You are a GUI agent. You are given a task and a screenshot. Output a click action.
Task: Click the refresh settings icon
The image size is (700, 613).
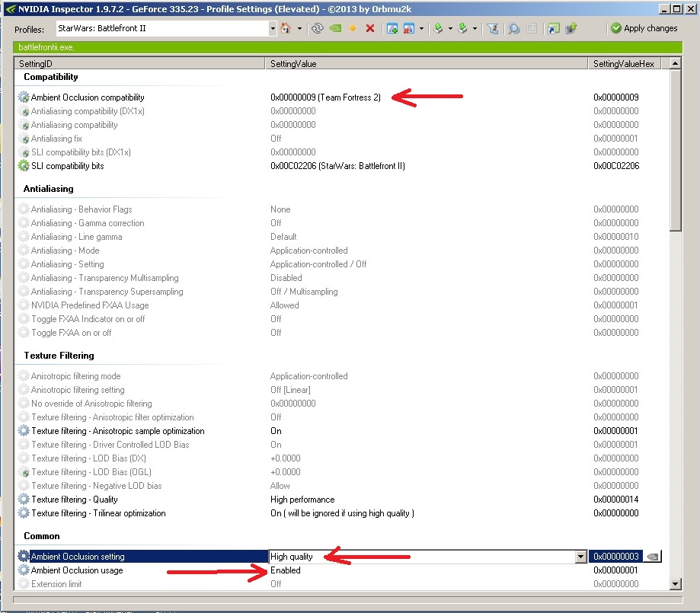point(318,29)
